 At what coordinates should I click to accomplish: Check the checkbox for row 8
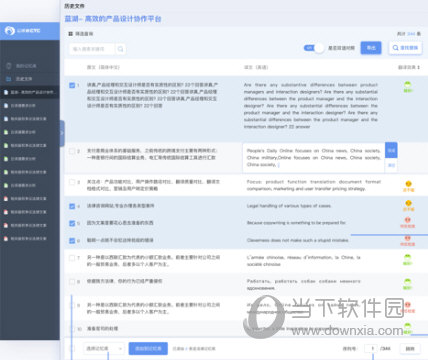pos(72,282)
